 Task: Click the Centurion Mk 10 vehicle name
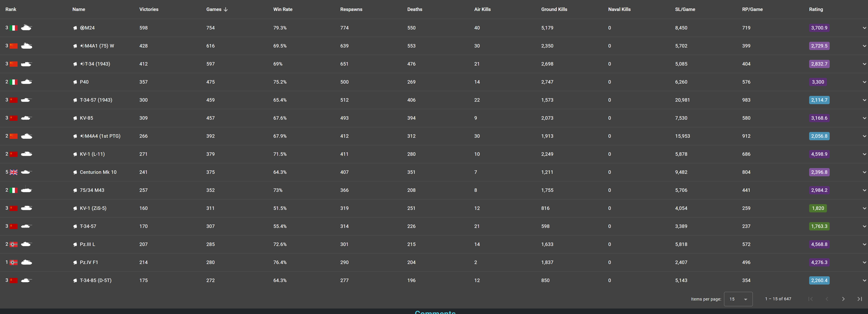coord(98,172)
